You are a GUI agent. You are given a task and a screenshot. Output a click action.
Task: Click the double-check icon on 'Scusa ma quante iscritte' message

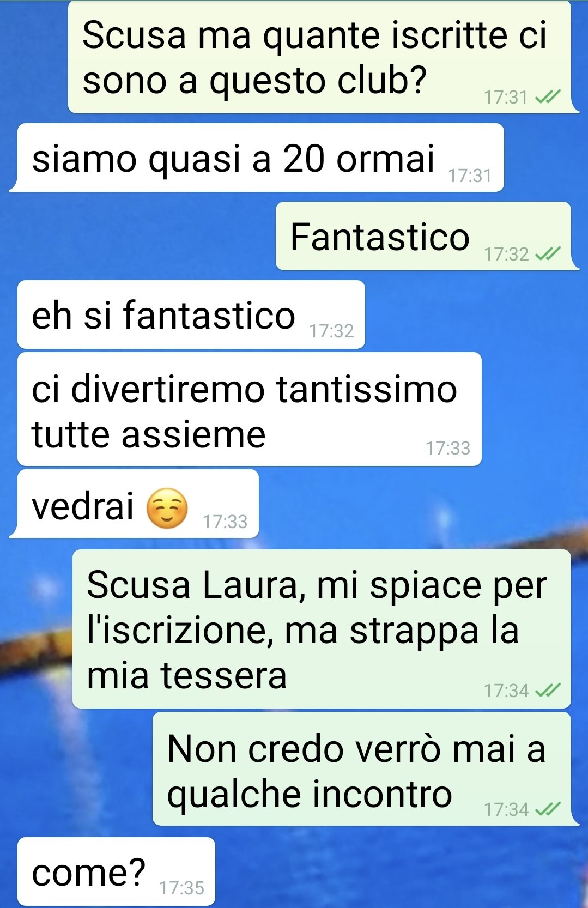[548, 97]
